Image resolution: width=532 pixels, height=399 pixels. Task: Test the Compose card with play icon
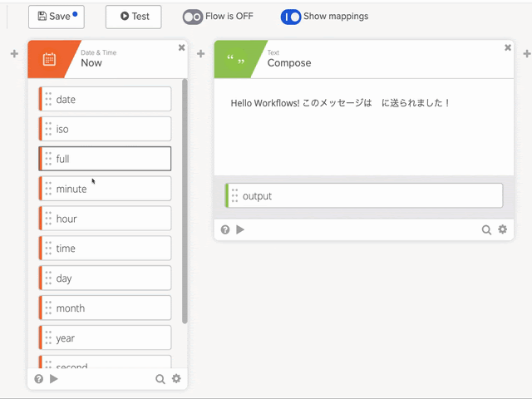click(240, 229)
